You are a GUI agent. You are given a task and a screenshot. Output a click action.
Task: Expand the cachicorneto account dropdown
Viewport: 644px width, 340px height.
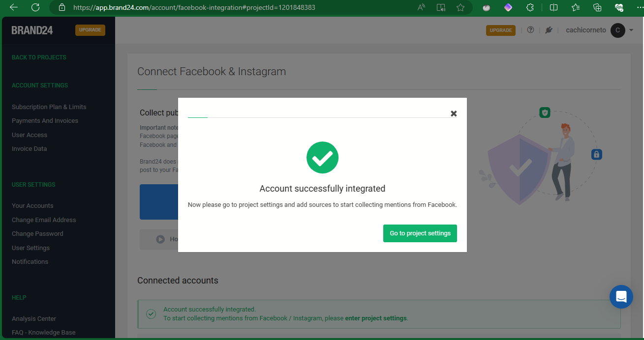coord(631,30)
